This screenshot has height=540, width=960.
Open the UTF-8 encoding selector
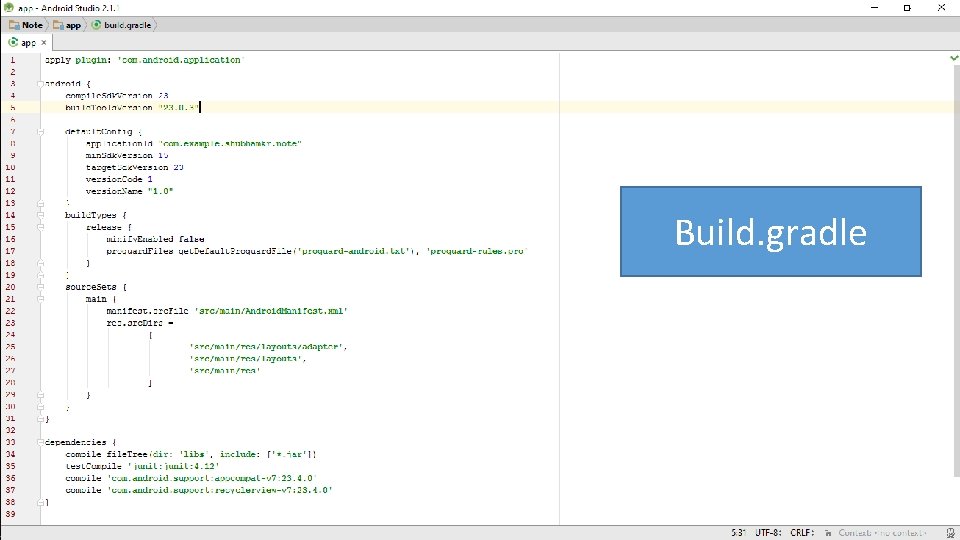[768, 533]
